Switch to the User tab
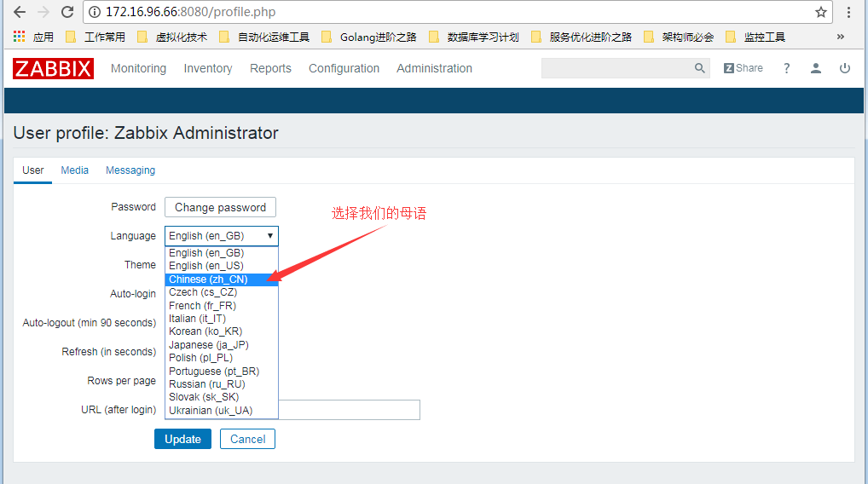This screenshot has width=868, height=484. 32,170
